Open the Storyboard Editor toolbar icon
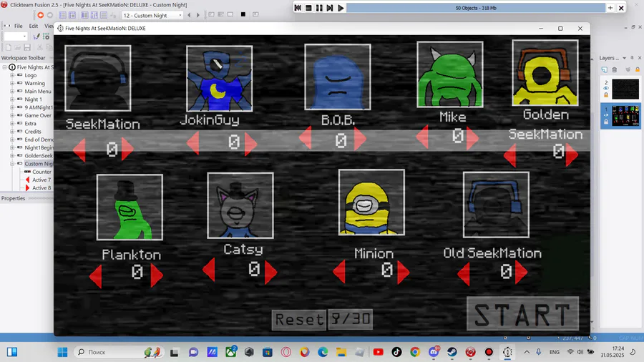 coord(62,15)
